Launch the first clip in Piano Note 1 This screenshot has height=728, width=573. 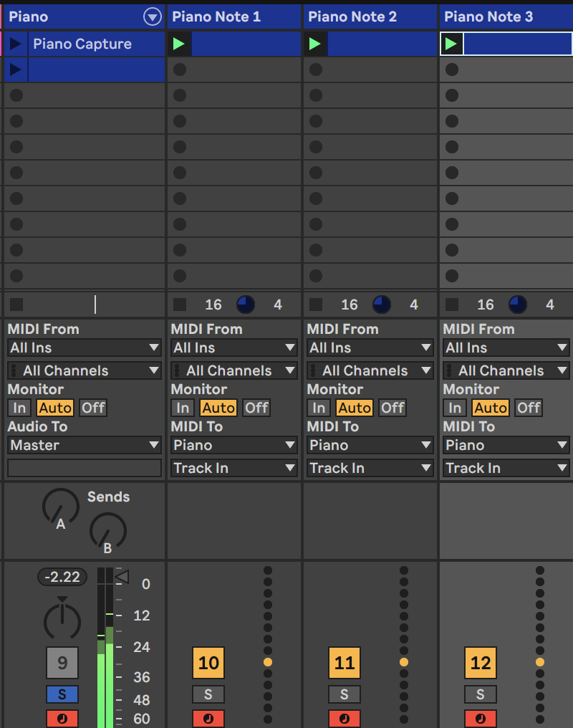click(179, 44)
